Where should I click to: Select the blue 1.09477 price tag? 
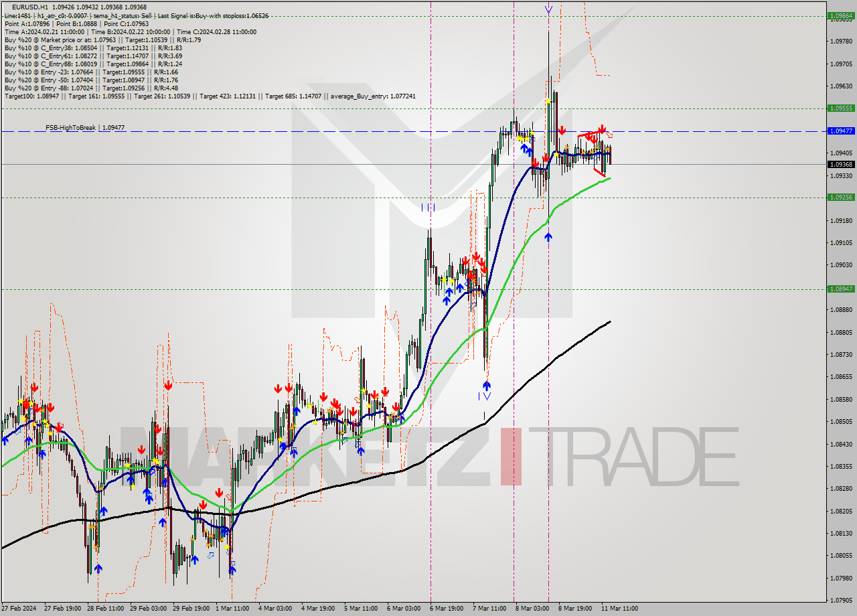(x=840, y=131)
